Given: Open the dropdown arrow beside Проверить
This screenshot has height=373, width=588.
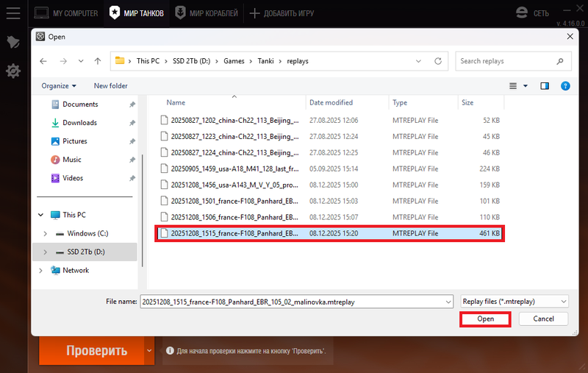Looking at the screenshot, I should 149,350.
